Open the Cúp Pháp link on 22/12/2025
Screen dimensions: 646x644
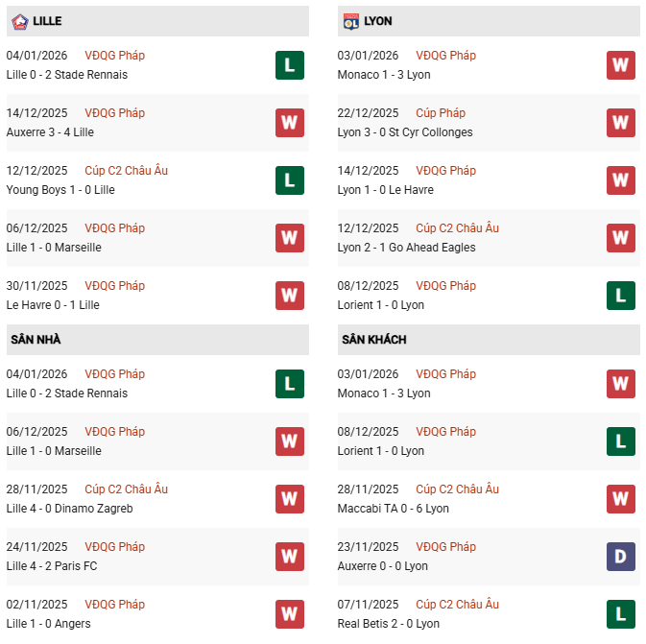point(441,113)
